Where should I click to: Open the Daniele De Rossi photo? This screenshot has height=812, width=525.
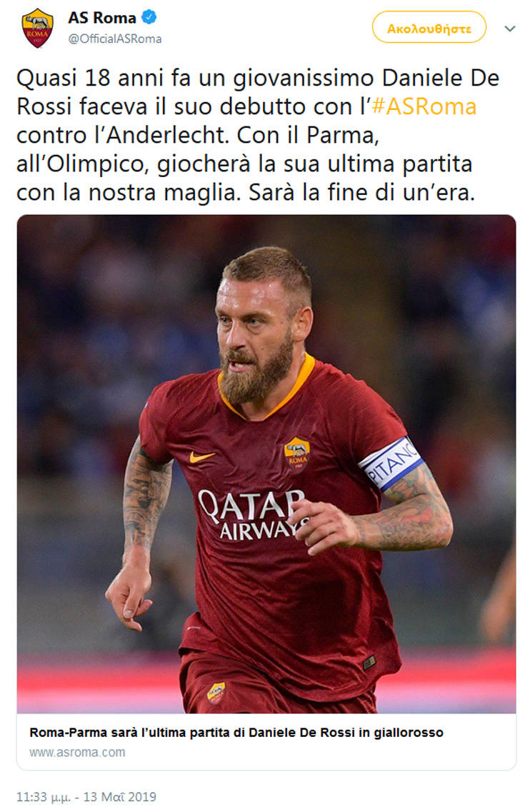[266, 463]
